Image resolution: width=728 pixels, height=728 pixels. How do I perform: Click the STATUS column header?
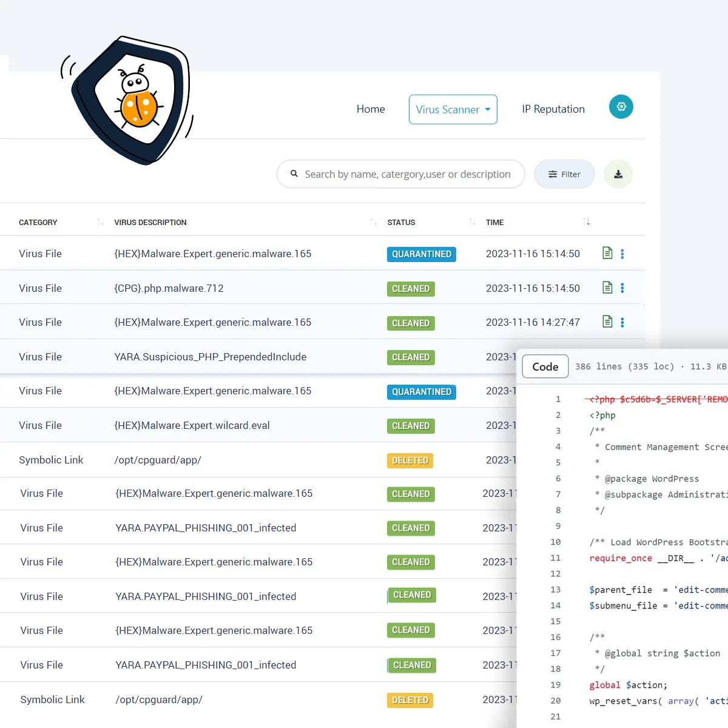(401, 223)
